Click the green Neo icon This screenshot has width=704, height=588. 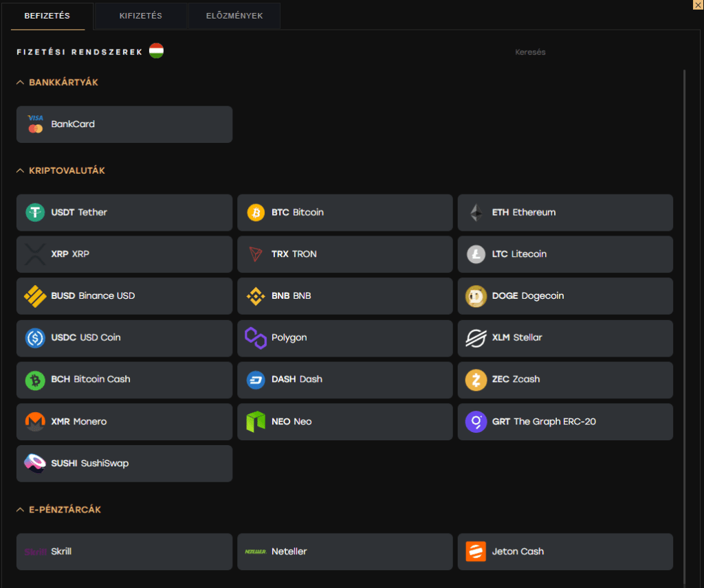(x=256, y=422)
